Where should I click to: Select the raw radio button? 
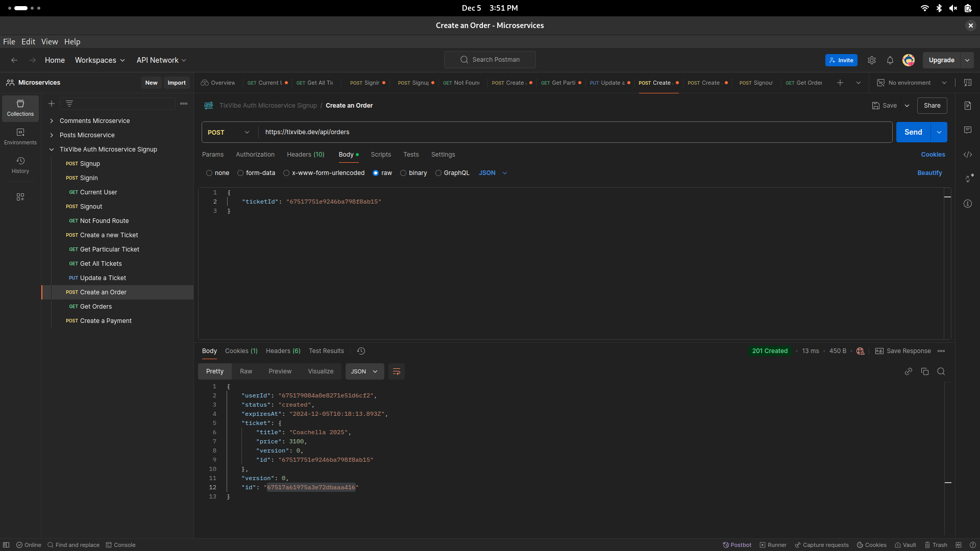(376, 173)
